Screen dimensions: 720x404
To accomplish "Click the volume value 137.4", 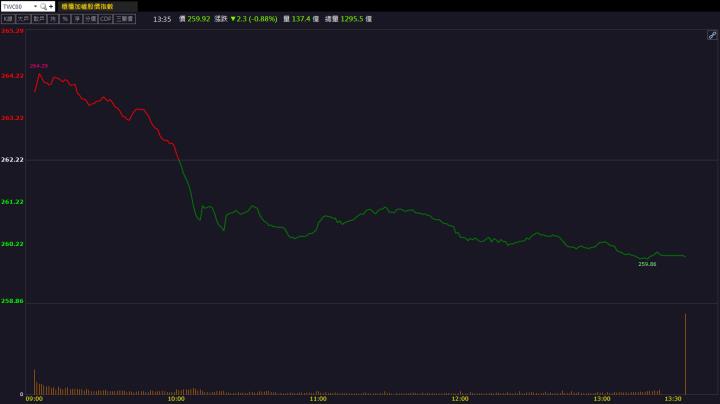I will [x=301, y=19].
